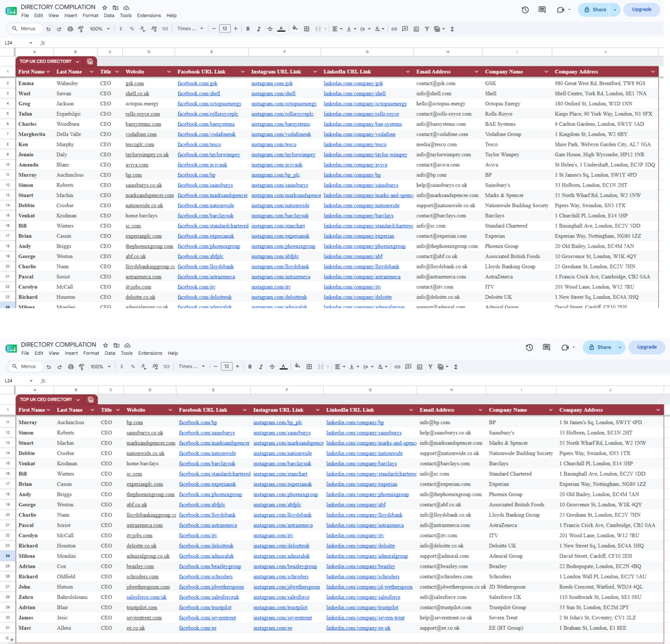This screenshot has width=670, height=644.
Task: Toggle Bold in top window toolbar
Action: pyautogui.click(x=248, y=29)
